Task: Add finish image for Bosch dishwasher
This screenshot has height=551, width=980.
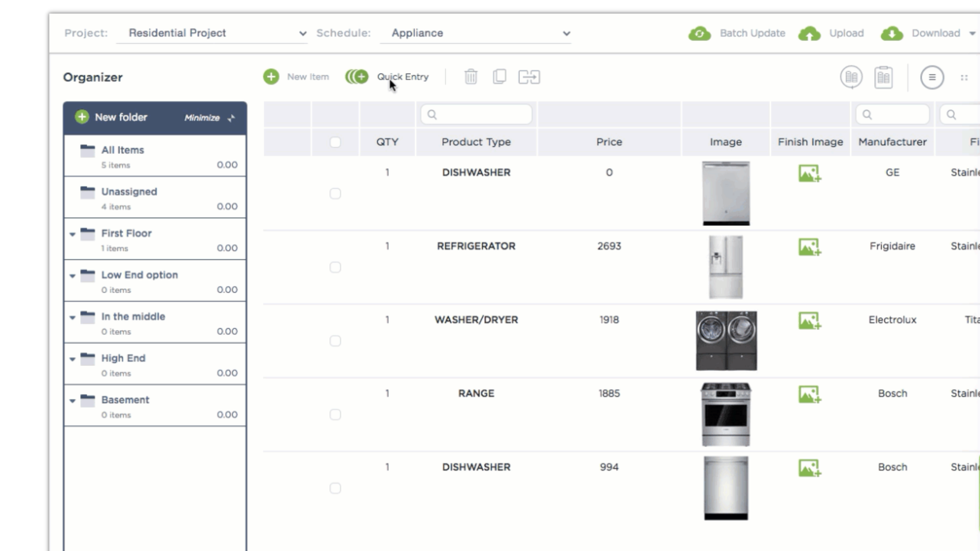Action: (x=810, y=469)
